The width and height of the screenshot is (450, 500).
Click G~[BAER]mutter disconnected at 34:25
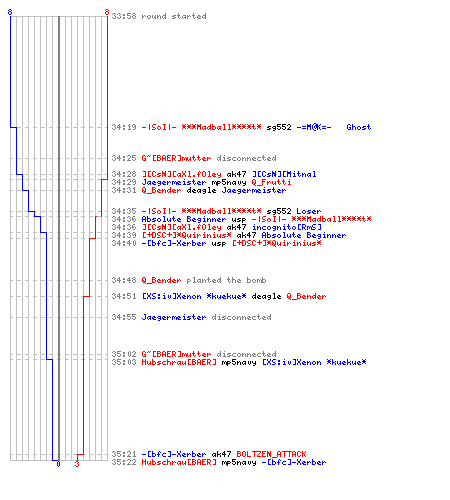click(194, 158)
